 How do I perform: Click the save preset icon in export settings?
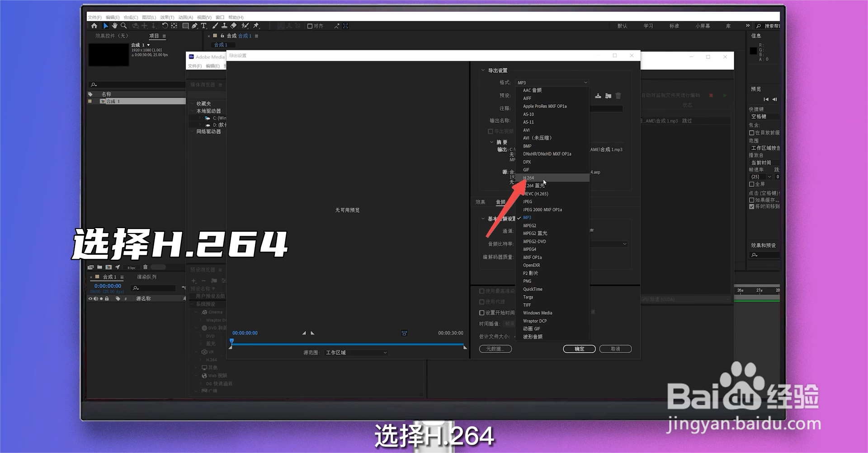tap(598, 96)
